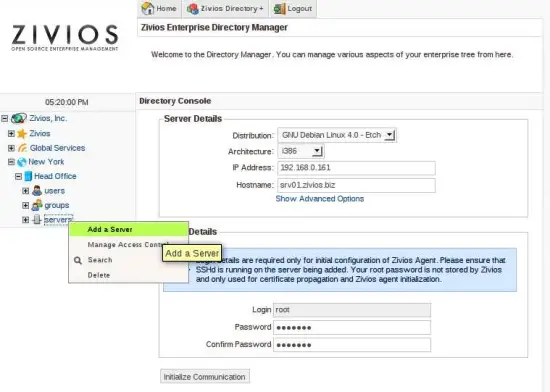Click Show Advanced Options link
This screenshot has width=550, height=392.
(320, 199)
